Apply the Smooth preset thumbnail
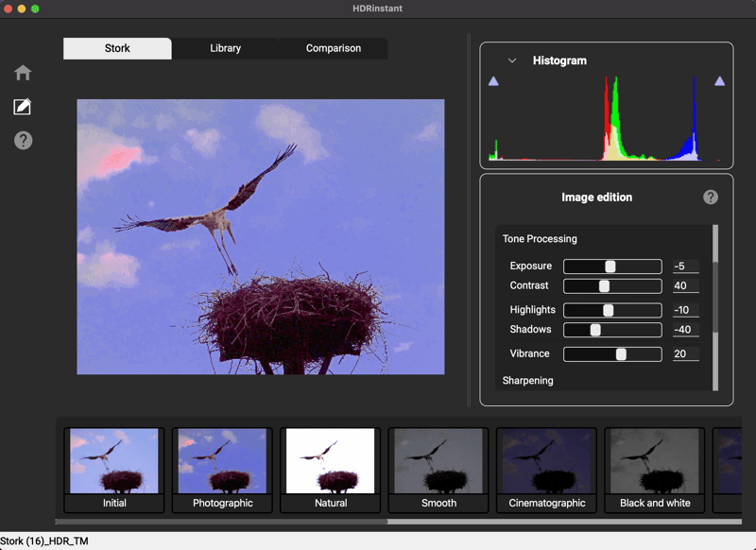This screenshot has height=550, width=756. click(438, 462)
